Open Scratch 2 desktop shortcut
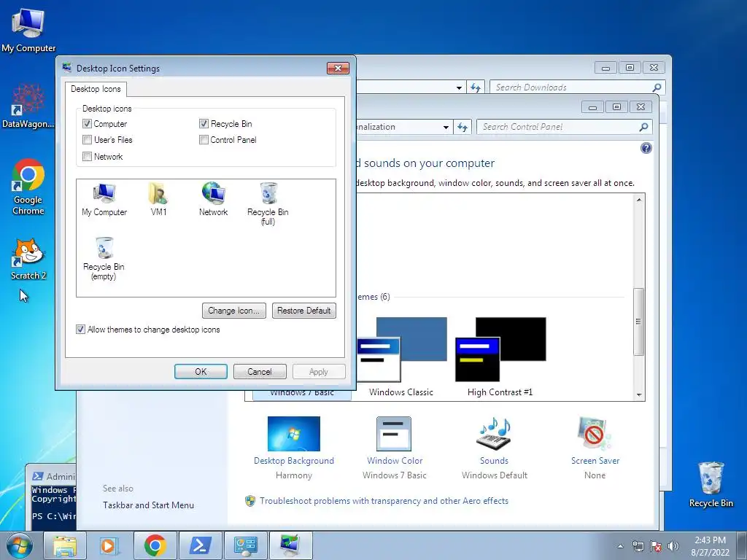 (x=28, y=259)
